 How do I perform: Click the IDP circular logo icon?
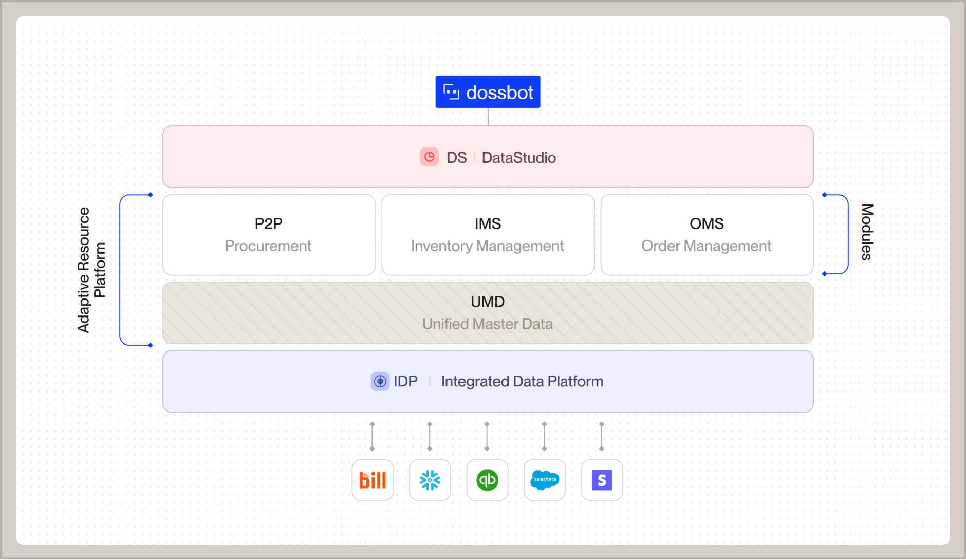380,381
